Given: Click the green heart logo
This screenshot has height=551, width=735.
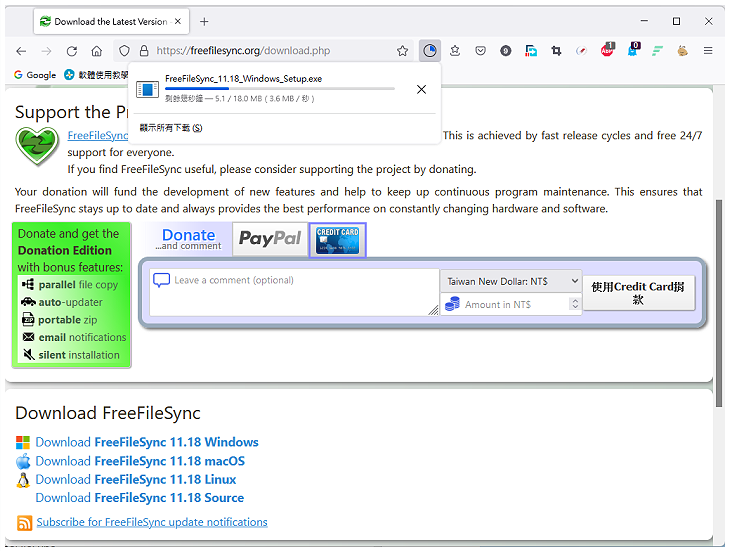Looking at the screenshot, I should click(37, 146).
